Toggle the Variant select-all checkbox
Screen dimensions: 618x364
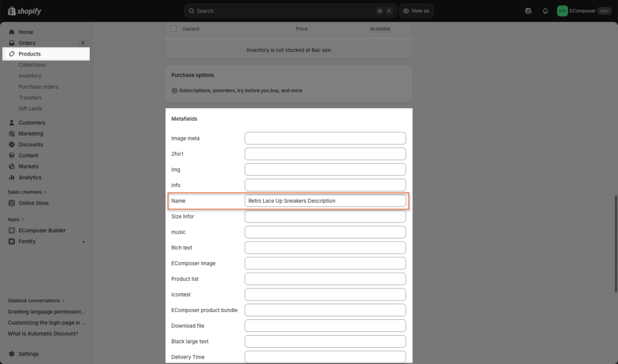(x=174, y=29)
